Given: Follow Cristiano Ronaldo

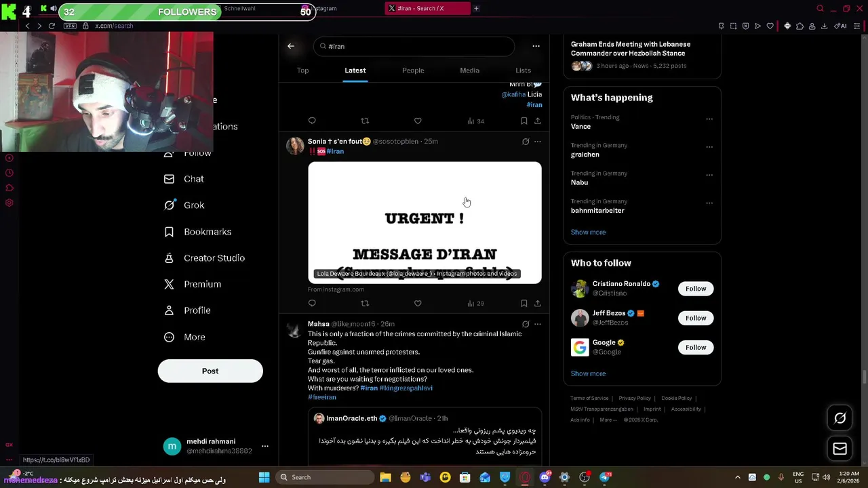Looking at the screenshot, I should pyautogui.click(x=696, y=289).
